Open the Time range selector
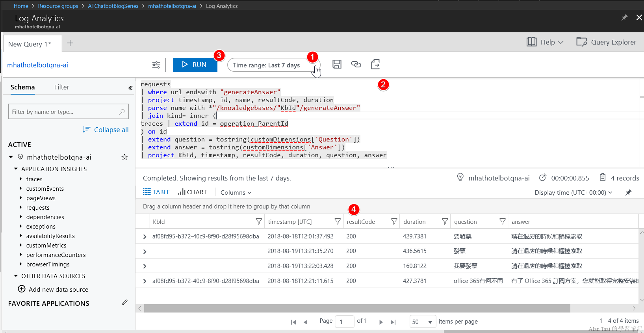The image size is (644, 333). [x=274, y=65]
